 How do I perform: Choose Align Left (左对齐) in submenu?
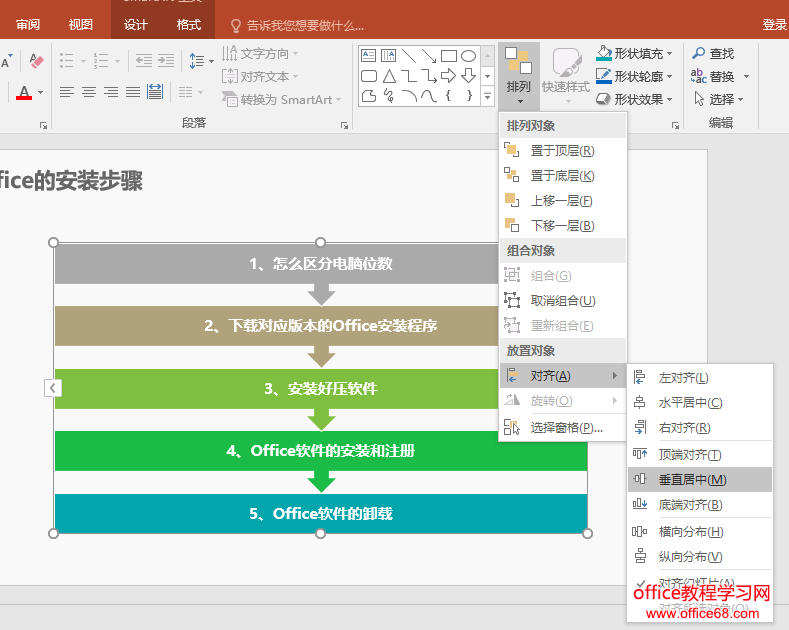click(699, 377)
